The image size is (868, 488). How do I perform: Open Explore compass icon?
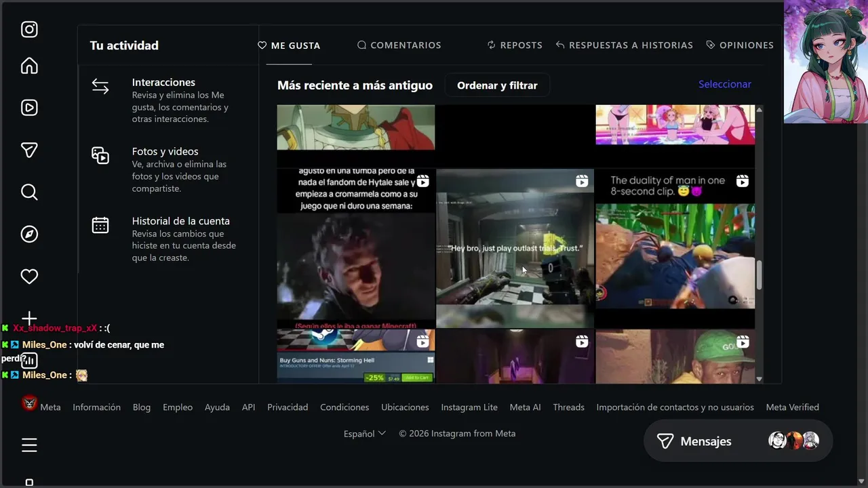(29, 234)
